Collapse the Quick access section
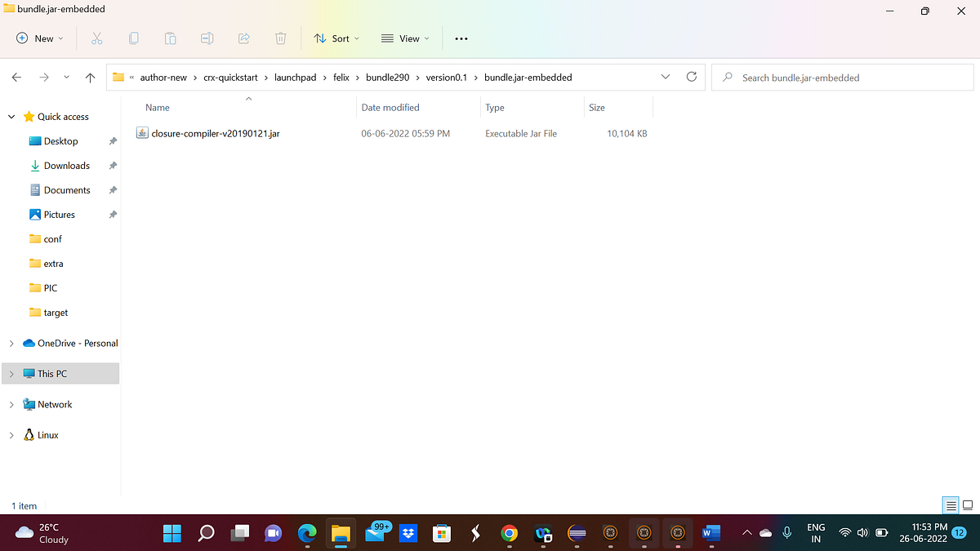 pos(11,116)
